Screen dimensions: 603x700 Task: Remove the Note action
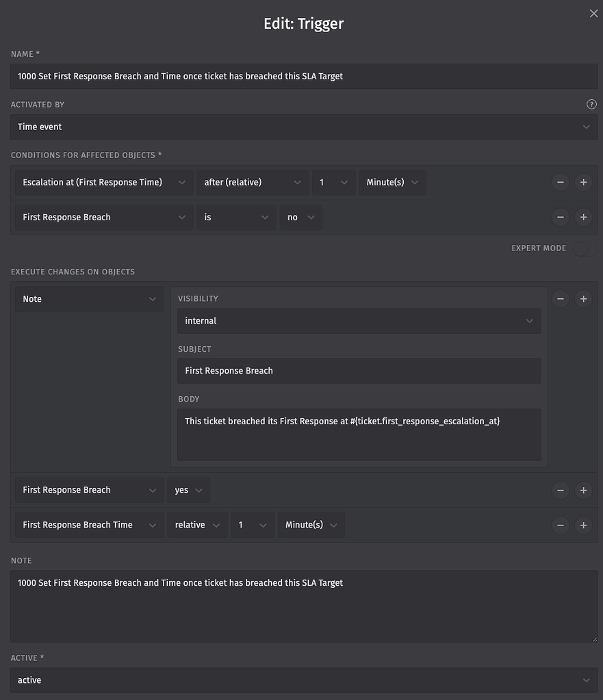pos(560,298)
